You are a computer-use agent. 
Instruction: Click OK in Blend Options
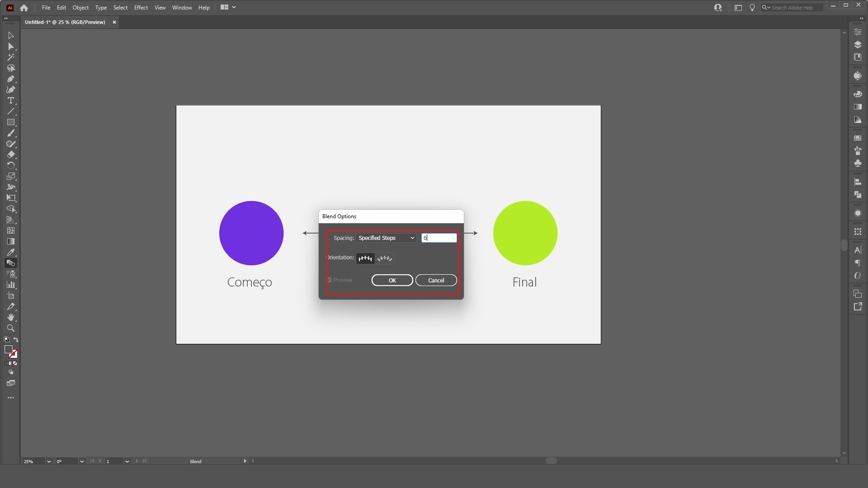[392, 280]
